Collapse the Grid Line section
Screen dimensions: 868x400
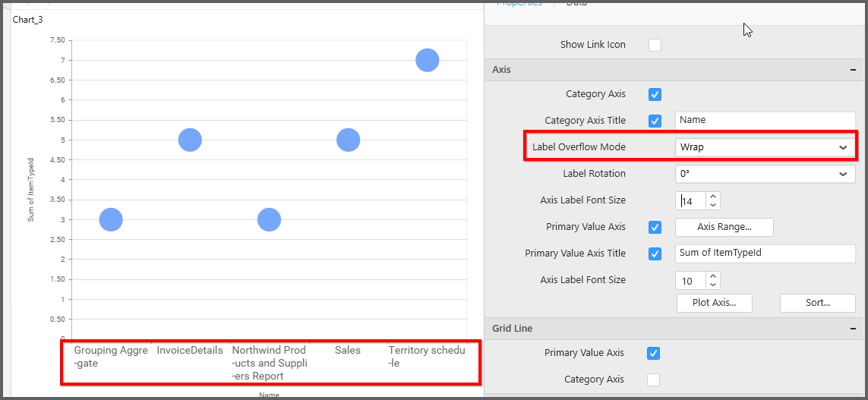tap(853, 329)
